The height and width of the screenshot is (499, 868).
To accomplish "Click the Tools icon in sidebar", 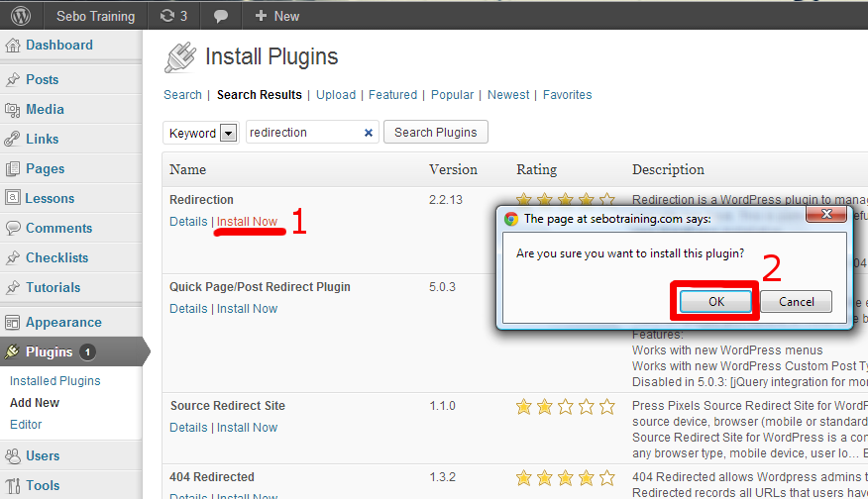I will coord(13,486).
